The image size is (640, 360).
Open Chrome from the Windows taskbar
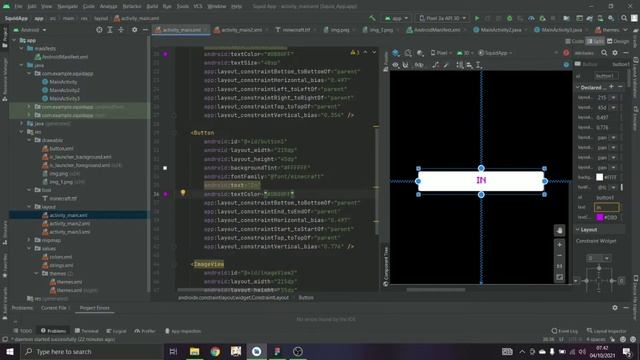coord(215,351)
